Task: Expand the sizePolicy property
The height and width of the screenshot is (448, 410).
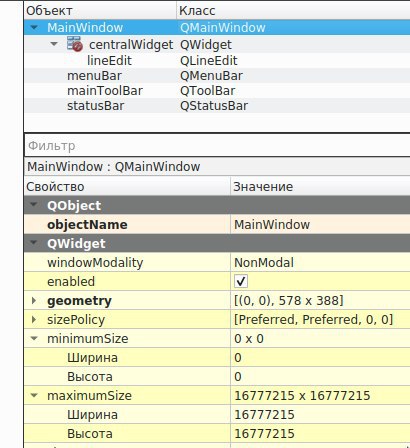Action: pos(34,319)
